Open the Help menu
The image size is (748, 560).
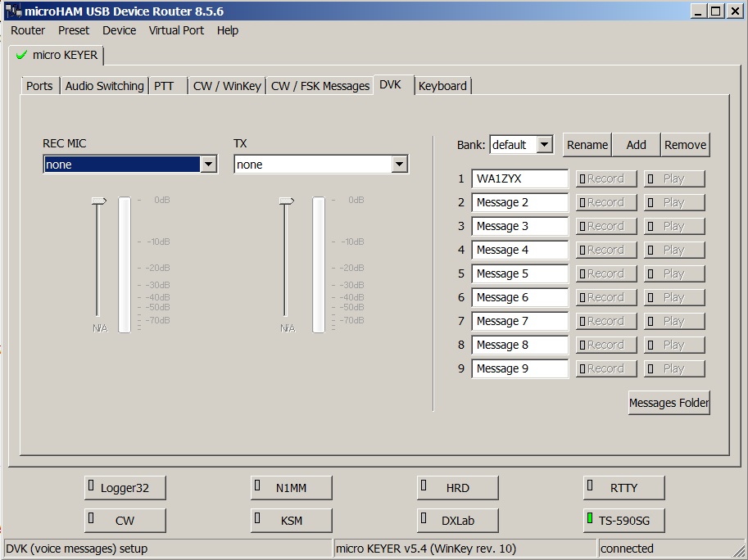[x=228, y=30]
